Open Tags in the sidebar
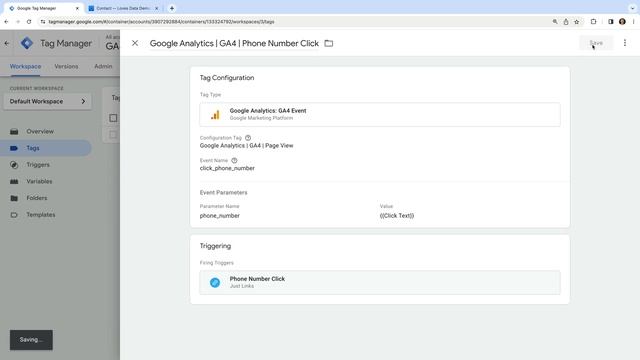Screen dimensions: 640x360 (x=33, y=148)
